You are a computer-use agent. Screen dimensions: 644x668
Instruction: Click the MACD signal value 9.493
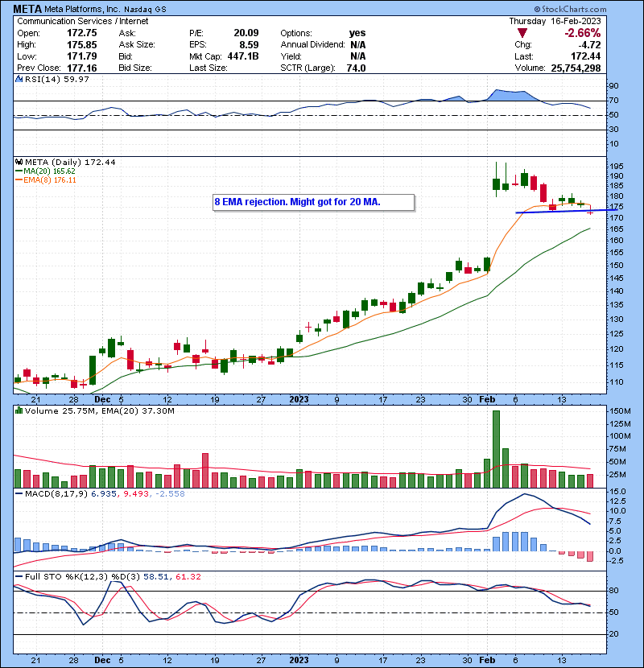pos(136,494)
